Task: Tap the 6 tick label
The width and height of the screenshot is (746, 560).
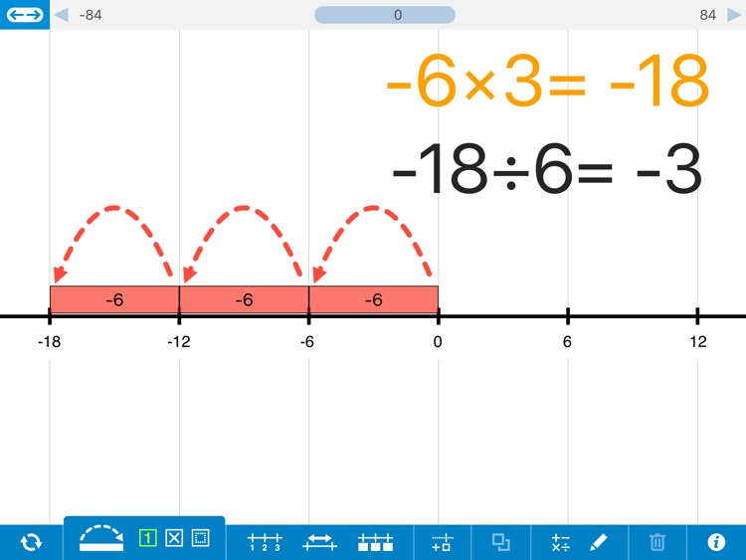Action: click(x=567, y=341)
